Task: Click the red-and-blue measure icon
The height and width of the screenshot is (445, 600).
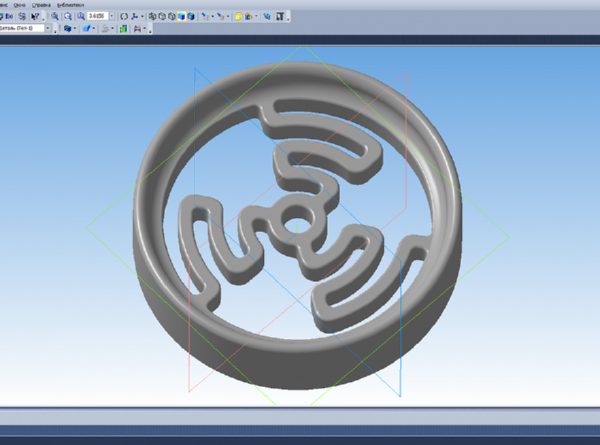Action: pyautogui.click(x=137, y=29)
